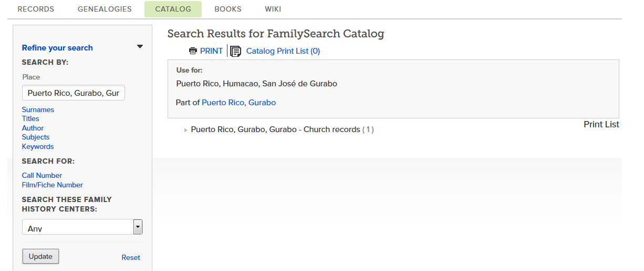The image size is (644, 271).
Task: Open the Family History Centers dropdown
Action: click(138, 227)
